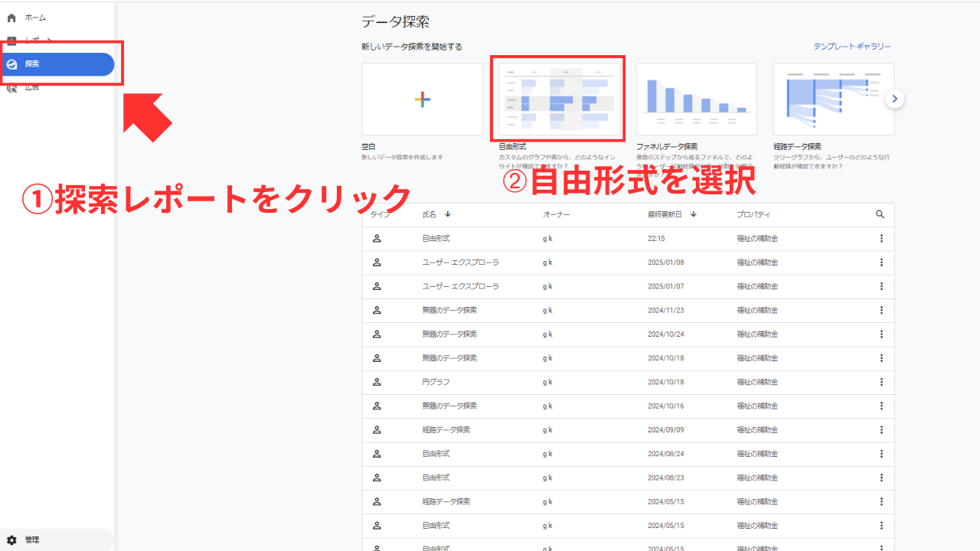Viewport: 980px width, 551px height.
Task: Choose the ファネルデータ探索 template card
Action: tap(696, 99)
